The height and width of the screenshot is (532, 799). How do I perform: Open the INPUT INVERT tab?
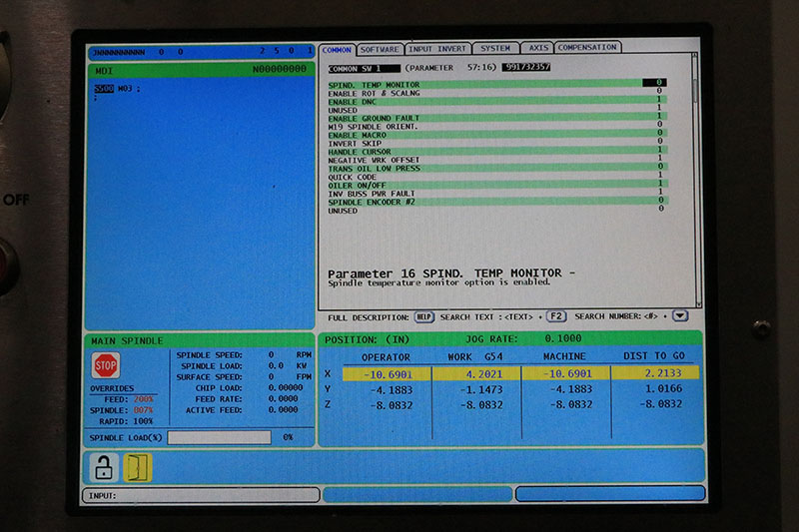437,48
